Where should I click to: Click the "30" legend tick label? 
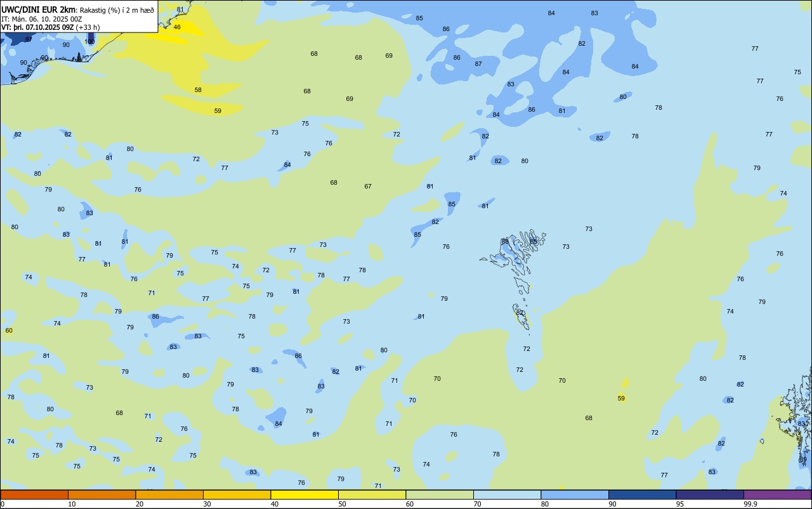pos(207,504)
